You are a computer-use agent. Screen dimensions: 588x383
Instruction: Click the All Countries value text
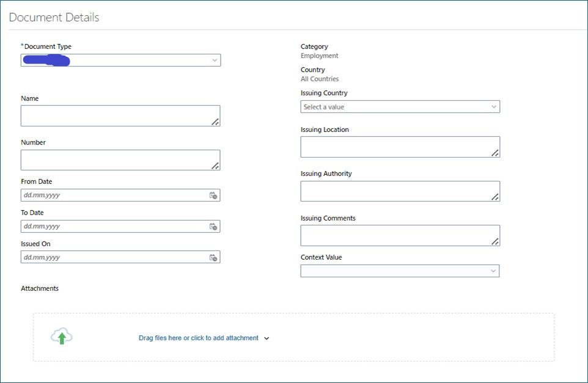point(320,79)
